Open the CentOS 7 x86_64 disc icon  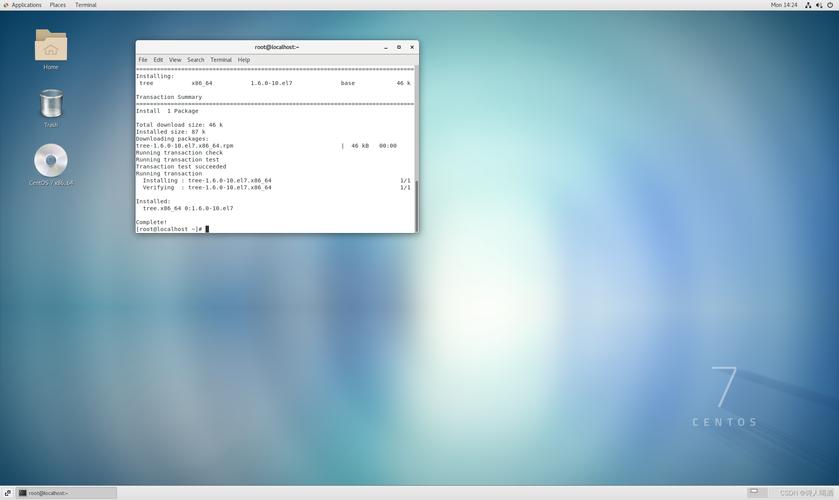pyautogui.click(x=51, y=161)
